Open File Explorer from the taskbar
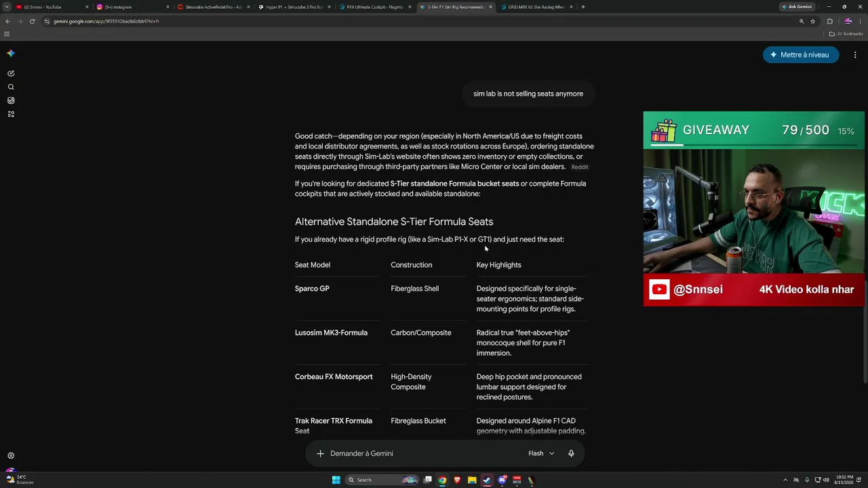Viewport: 868px width, 488px height. [472, 480]
